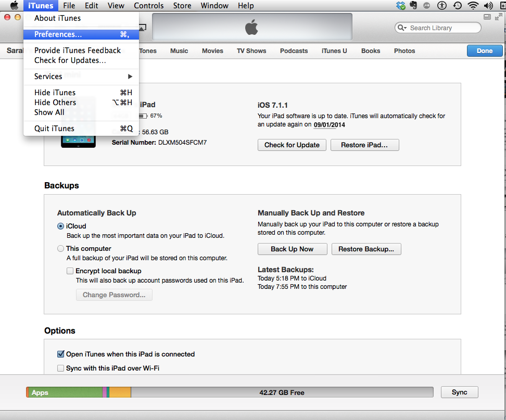Click the Wi-Fi status icon

pyautogui.click(x=473, y=6)
